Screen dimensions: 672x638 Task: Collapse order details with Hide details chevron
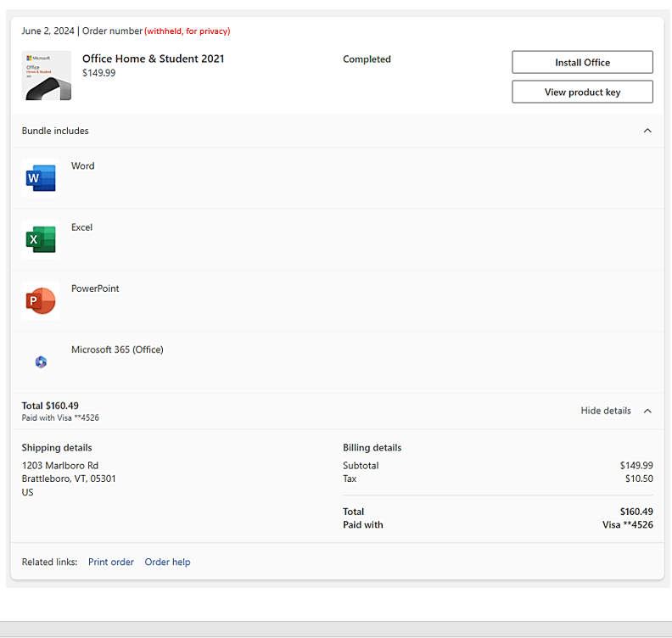[647, 411]
